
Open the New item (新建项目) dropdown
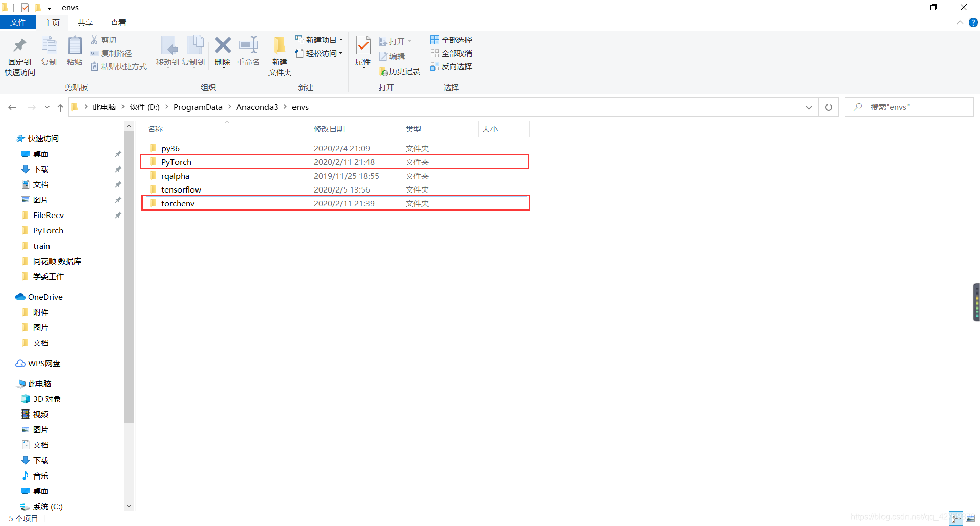coord(319,40)
